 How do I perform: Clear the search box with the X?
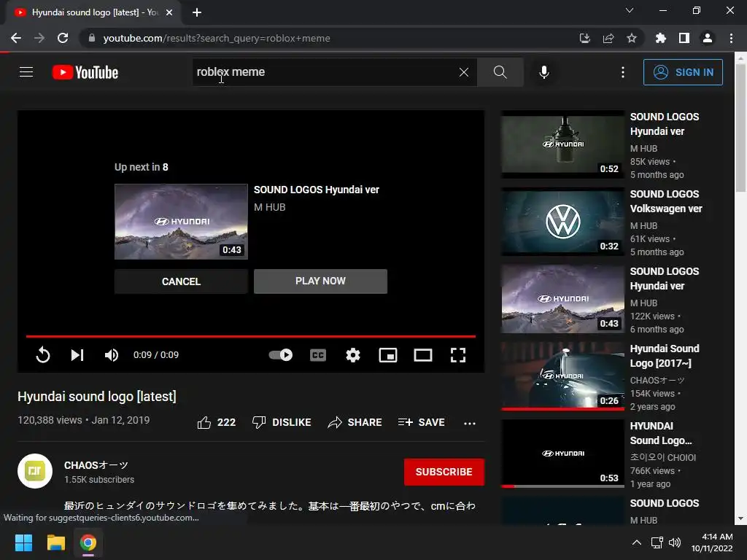463,72
